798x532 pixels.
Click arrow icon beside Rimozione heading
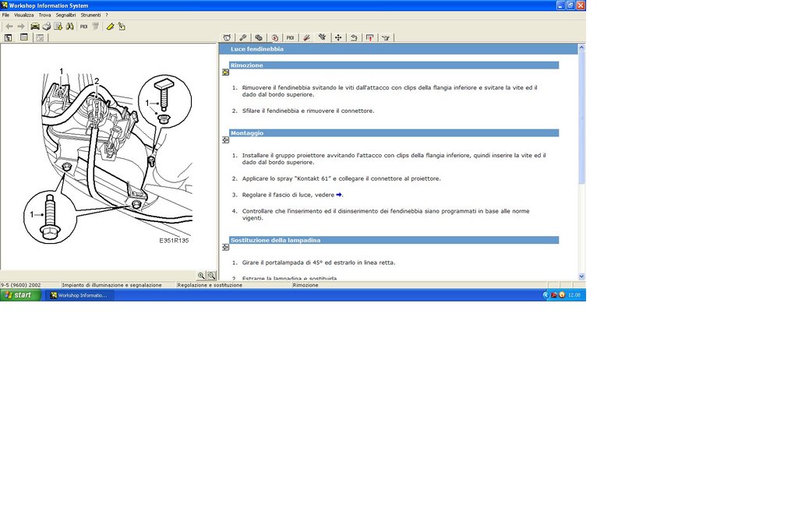point(225,72)
